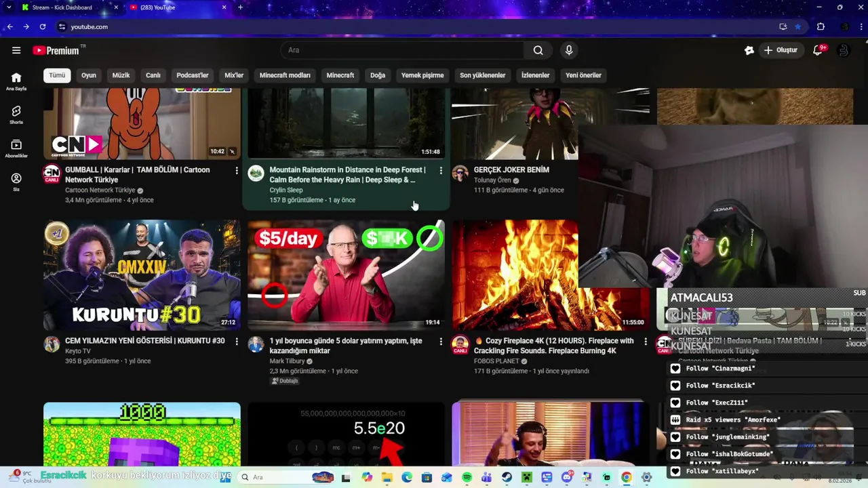Click Keyto TV channel name
Screen dimensions: 868x488
[78, 351]
